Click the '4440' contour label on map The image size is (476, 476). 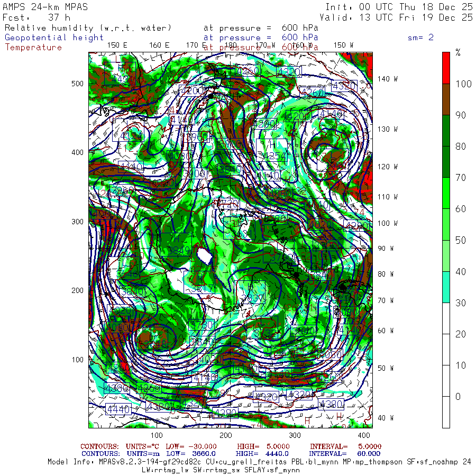[118, 409]
